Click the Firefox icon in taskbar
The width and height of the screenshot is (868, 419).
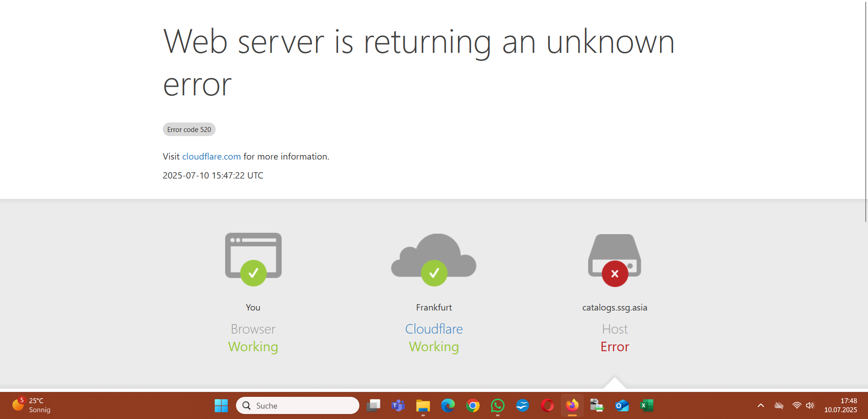click(572, 405)
